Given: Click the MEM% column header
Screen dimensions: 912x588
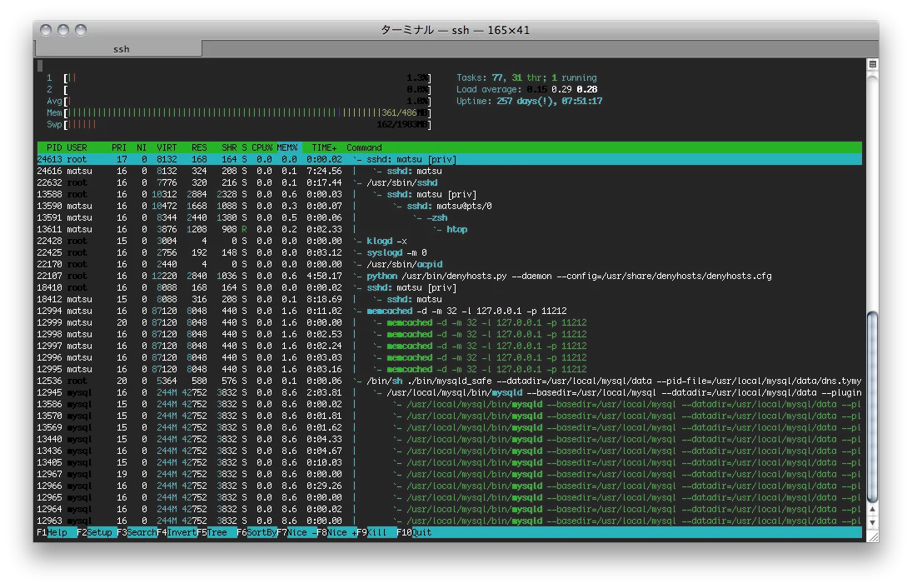Looking at the screenshot, I should click(287, 147).
